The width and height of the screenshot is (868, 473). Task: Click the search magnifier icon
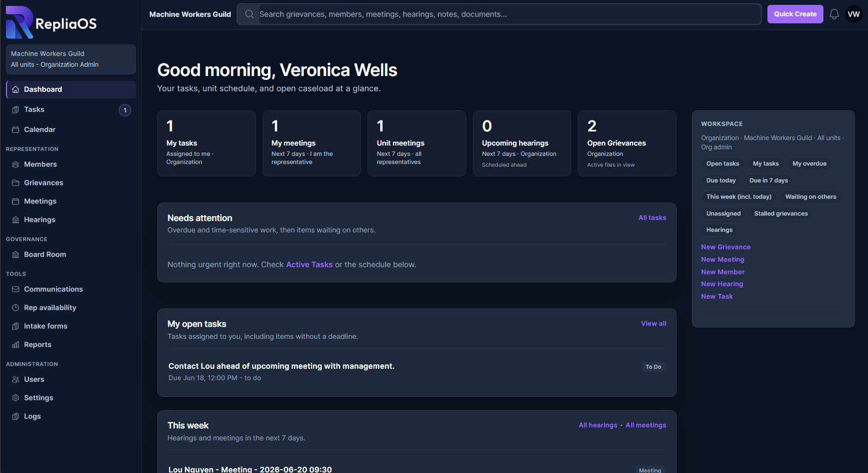pos(249,14)
